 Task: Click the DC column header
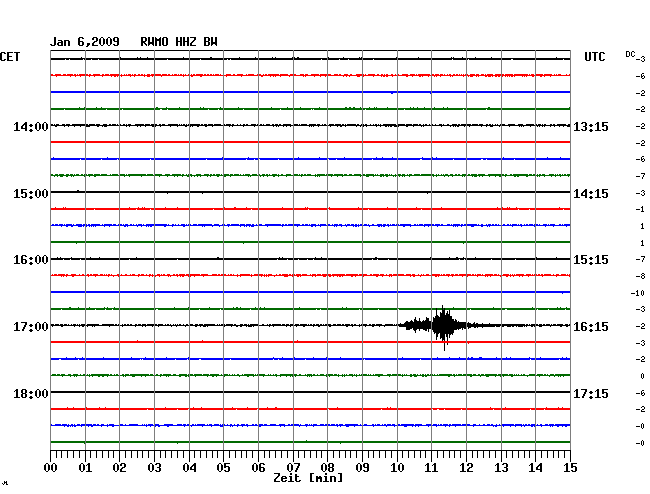[x=630, y=54]
